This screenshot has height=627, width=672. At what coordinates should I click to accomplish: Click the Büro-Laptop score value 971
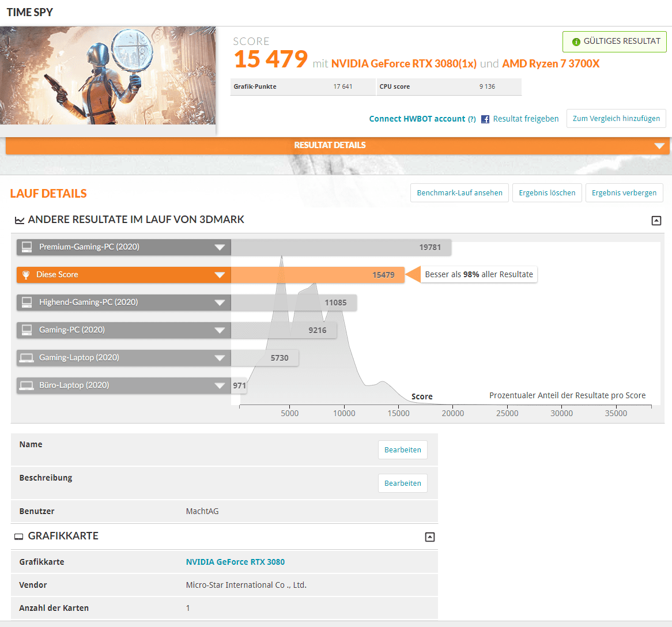tap(239, 386)
